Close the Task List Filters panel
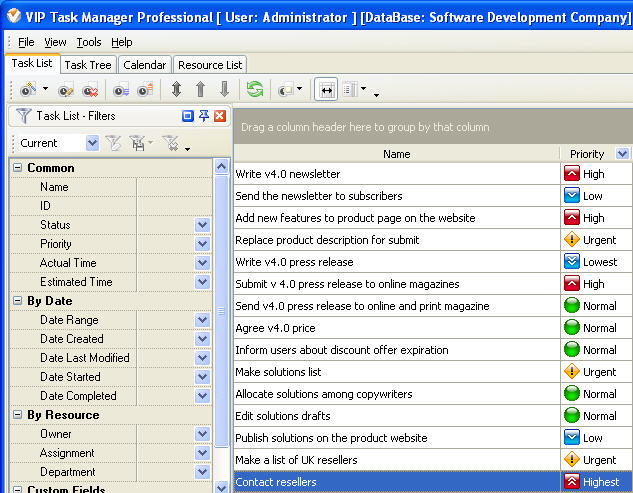 tap(220, 116)
